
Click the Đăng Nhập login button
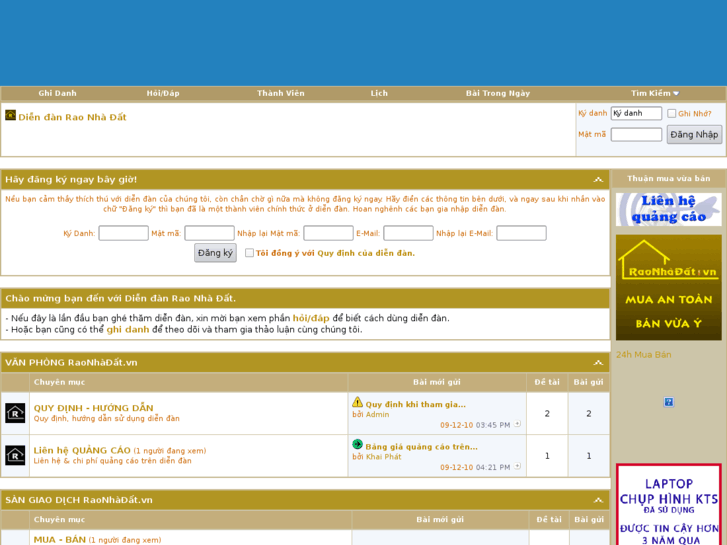[x=694, y=135]
